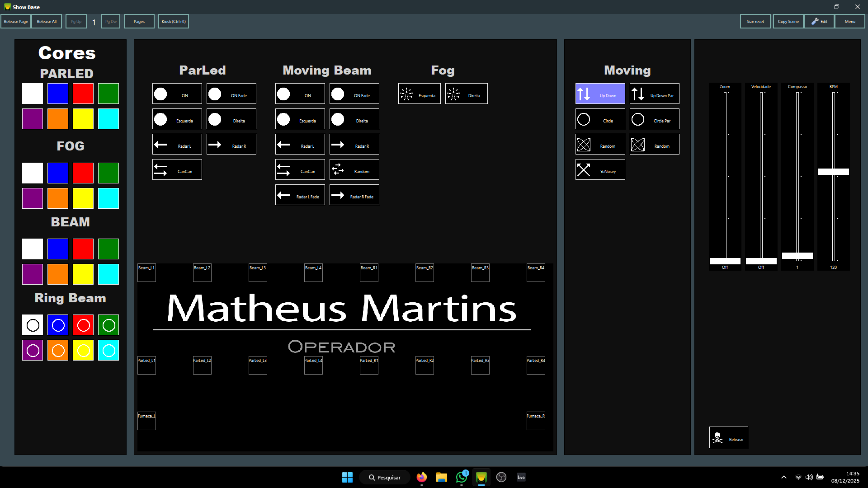Open WhatsApp from the taskbar

pos(461,477)
